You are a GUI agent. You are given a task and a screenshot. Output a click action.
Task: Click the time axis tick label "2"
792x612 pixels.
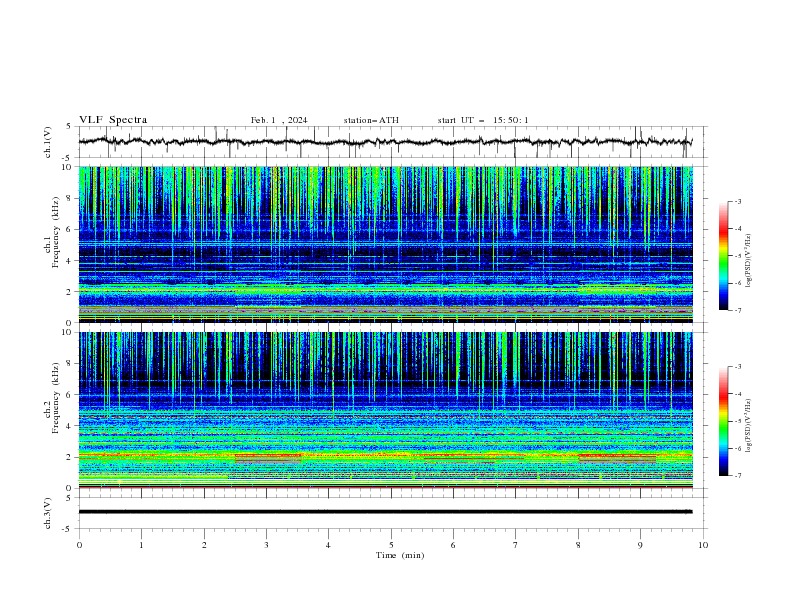pos(204,545)
